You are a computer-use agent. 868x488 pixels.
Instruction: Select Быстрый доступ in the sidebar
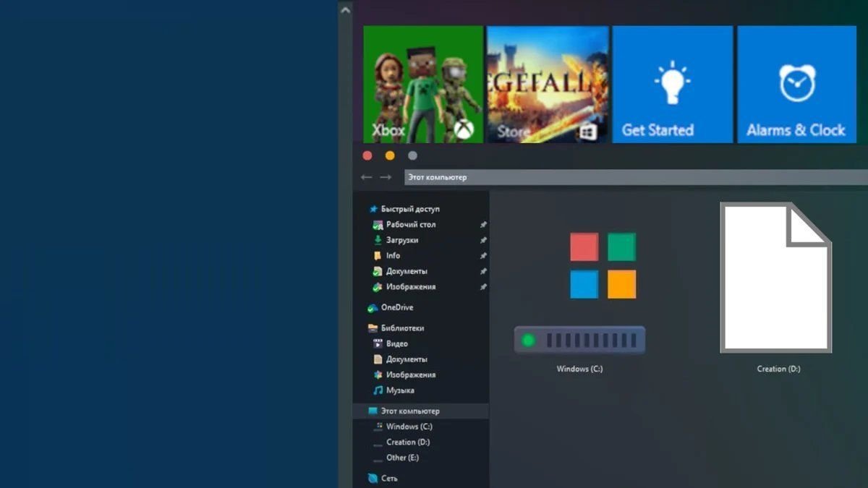click(409, 209)
